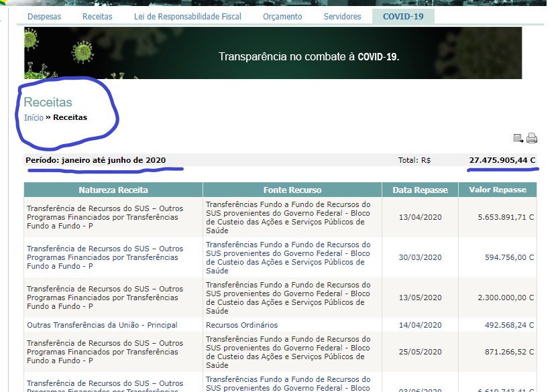Click the total amount 27.475.905,44 C
The height and width of the screenshot is (392, 558).
tap(502, 160)
